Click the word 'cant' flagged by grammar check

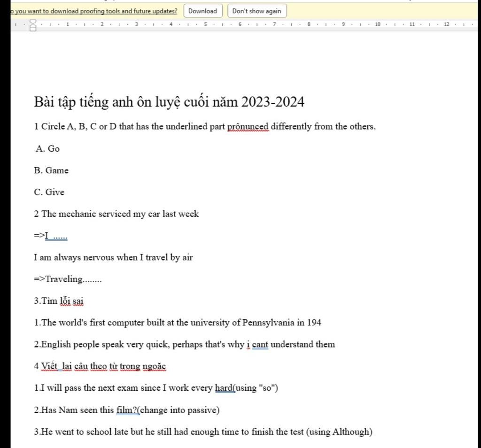[260, 345]
